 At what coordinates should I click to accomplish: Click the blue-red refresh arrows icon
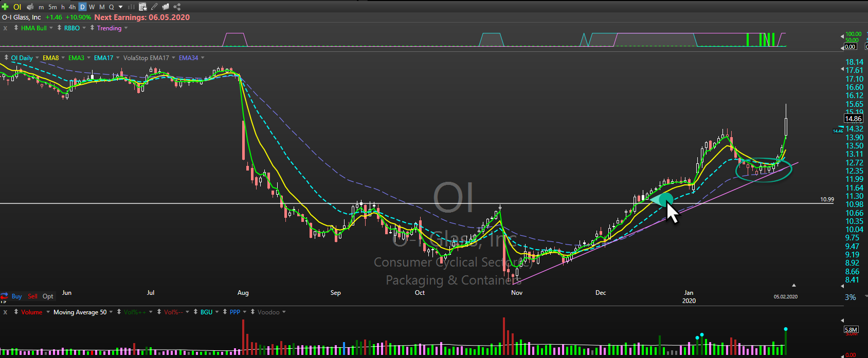click(x=4, y=296)
